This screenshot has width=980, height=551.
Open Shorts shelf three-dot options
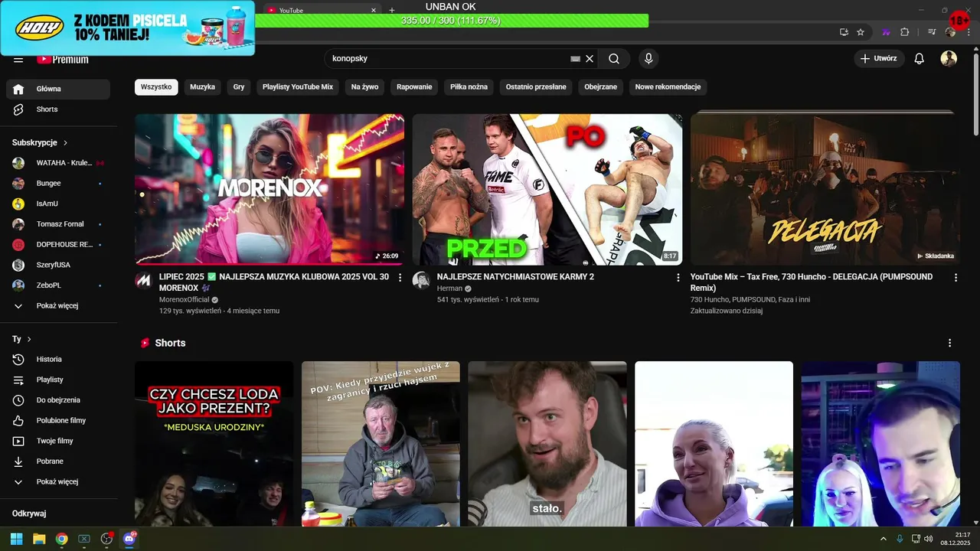950,343
